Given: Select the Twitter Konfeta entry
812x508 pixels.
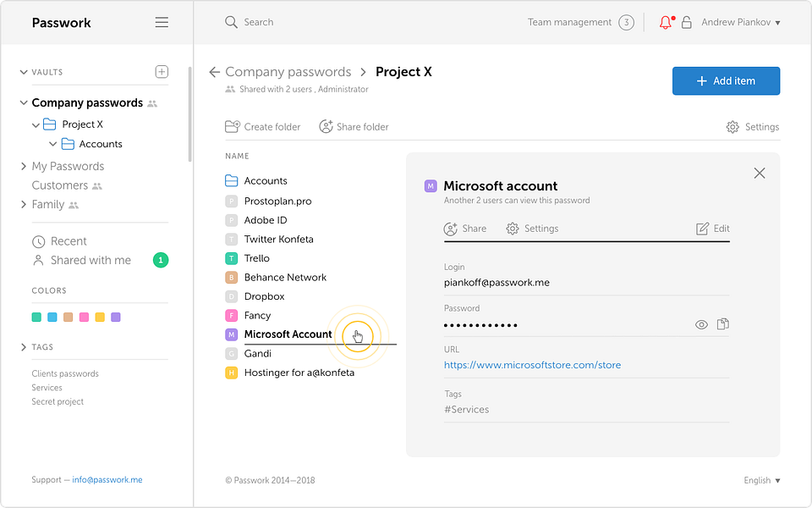Looking at the screenshot, I should coord(278,240).
